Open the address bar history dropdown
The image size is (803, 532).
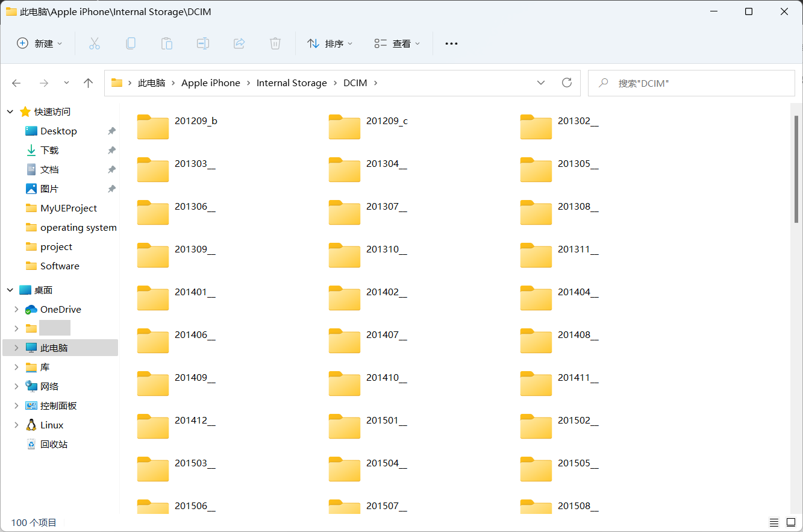[x=540, y=83]
